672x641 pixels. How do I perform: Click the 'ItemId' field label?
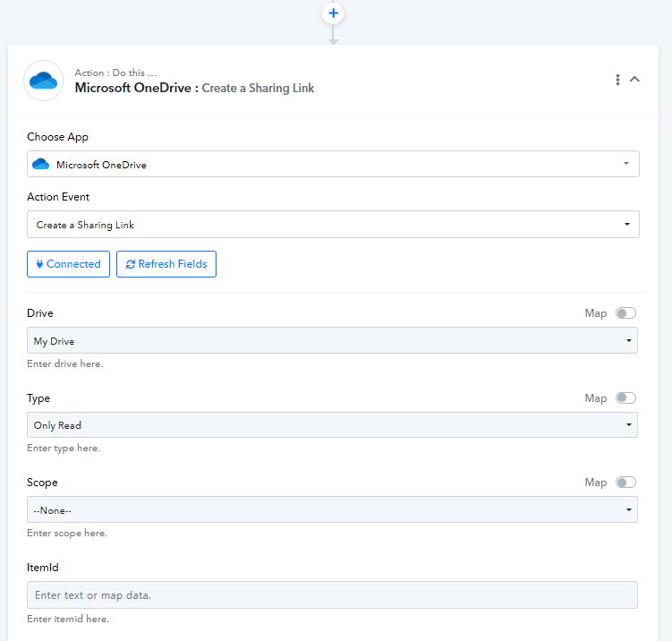coord(43,568)
